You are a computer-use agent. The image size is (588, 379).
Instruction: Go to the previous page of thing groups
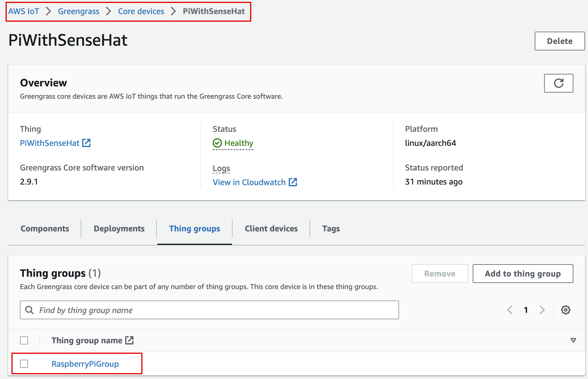click(x=510, y=310)
